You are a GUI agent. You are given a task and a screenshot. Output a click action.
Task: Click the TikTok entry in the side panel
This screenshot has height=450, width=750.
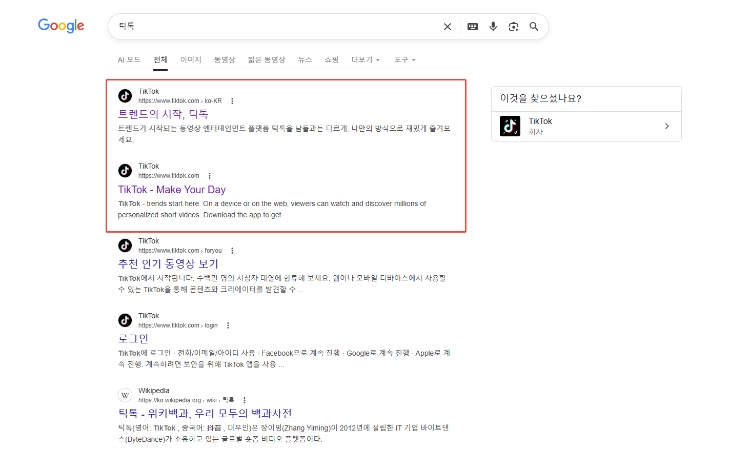(x=586, y=126)
